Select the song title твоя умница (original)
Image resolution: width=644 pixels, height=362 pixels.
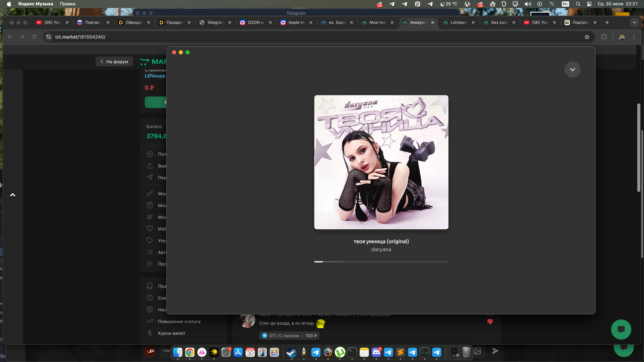point(381,241)
